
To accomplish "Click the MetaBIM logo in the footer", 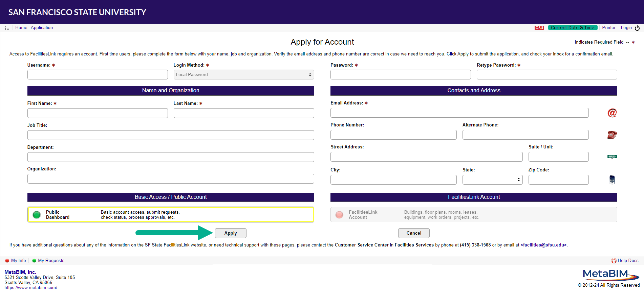I will [x=611, y=275].
